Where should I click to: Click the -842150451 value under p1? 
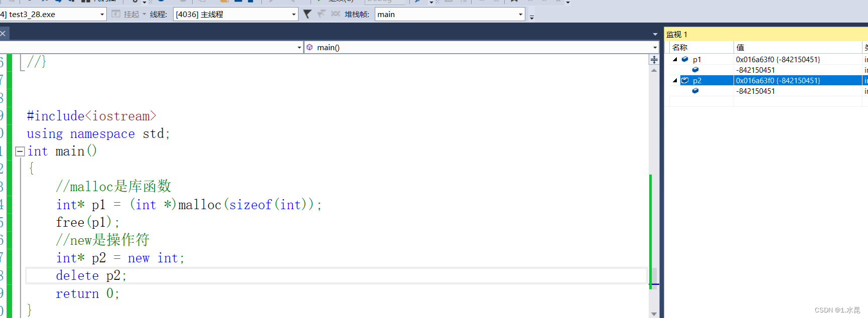click(756, 70)
